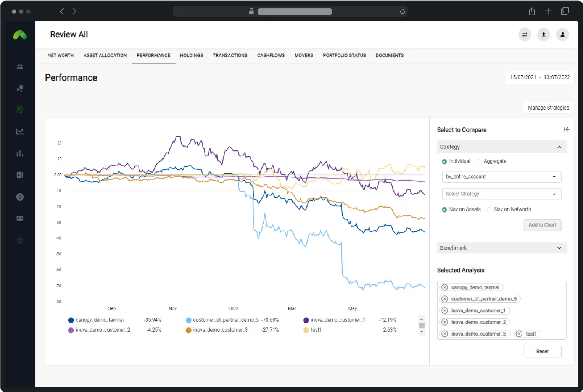Open the user profile icon
Viewport: 583px width, 392px height.
click(x=562, y=35)
